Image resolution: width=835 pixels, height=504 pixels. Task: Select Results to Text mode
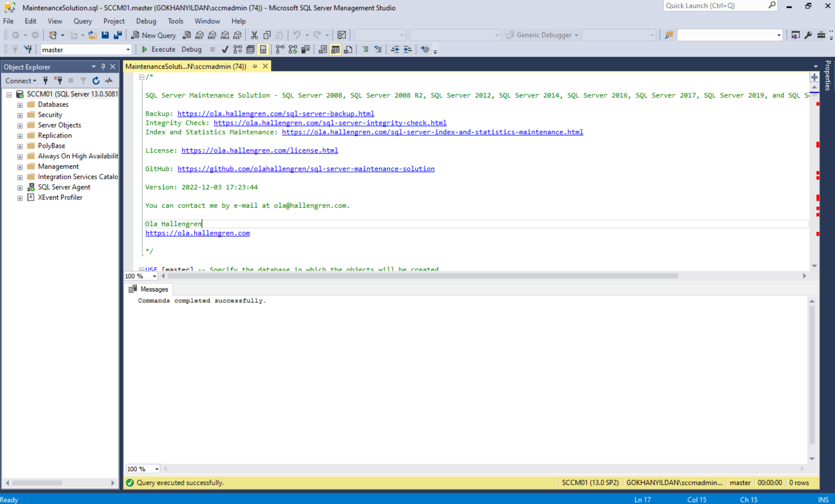[x=323, y=49]
